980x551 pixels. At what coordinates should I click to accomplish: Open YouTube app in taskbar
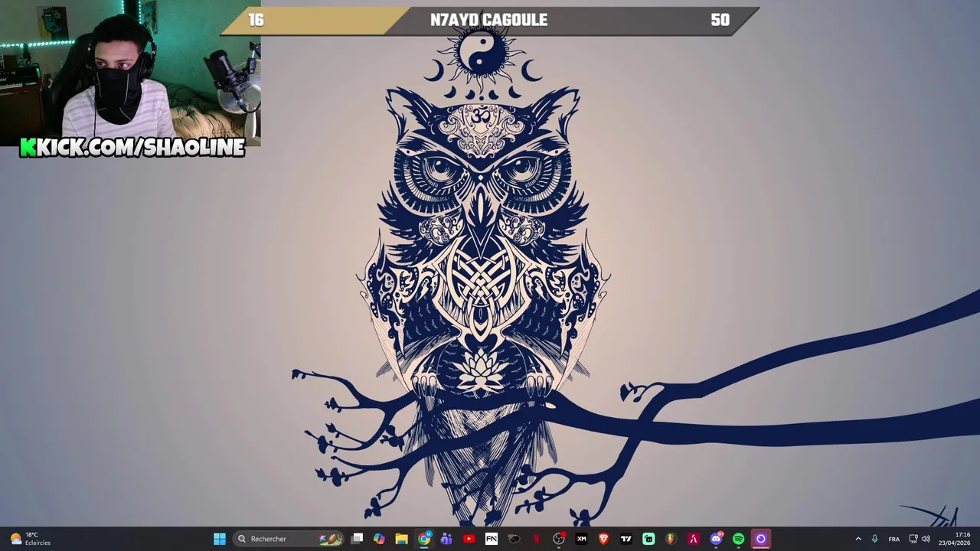click(469, 539)
